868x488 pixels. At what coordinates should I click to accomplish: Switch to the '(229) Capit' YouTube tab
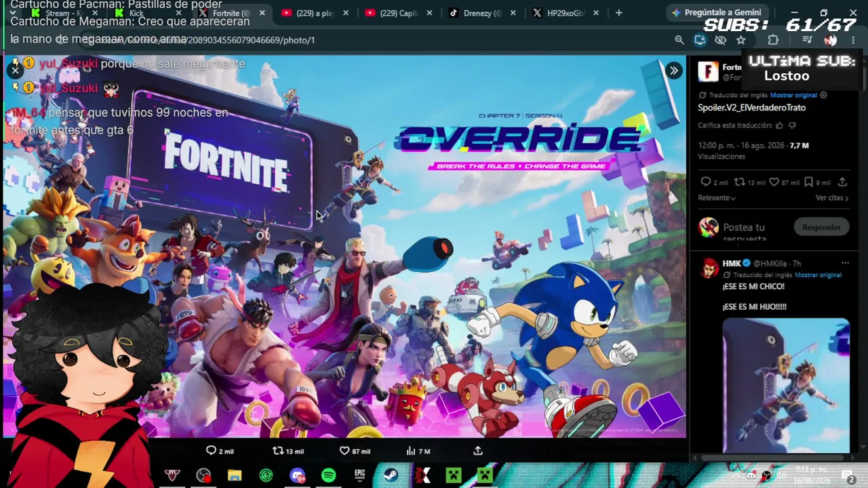click(398, 13)
